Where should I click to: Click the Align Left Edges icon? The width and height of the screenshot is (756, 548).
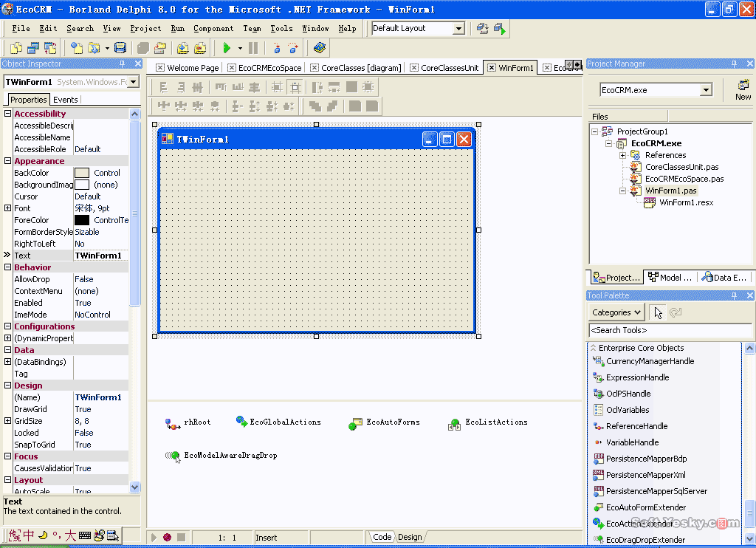click(163, 87)
